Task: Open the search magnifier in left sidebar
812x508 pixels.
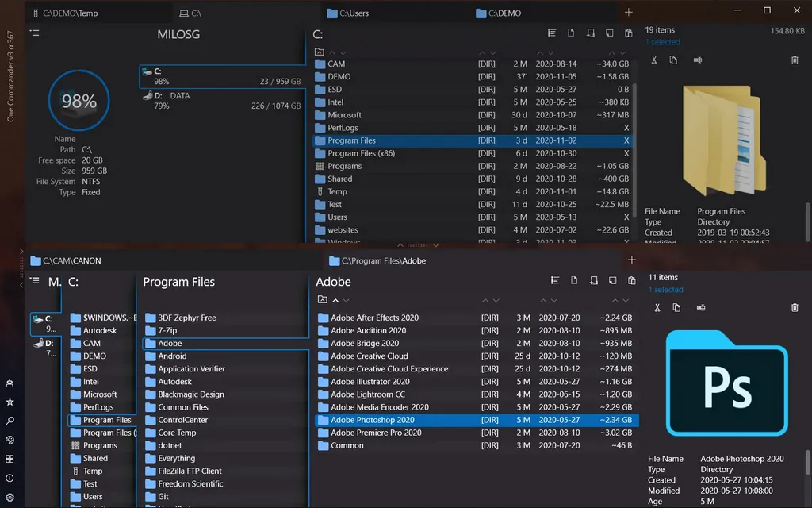Action: 10,421
